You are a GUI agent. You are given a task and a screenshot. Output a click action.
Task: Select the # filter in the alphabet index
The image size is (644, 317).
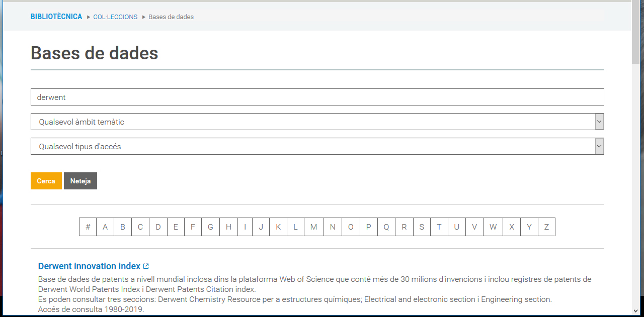coord(88,227)
